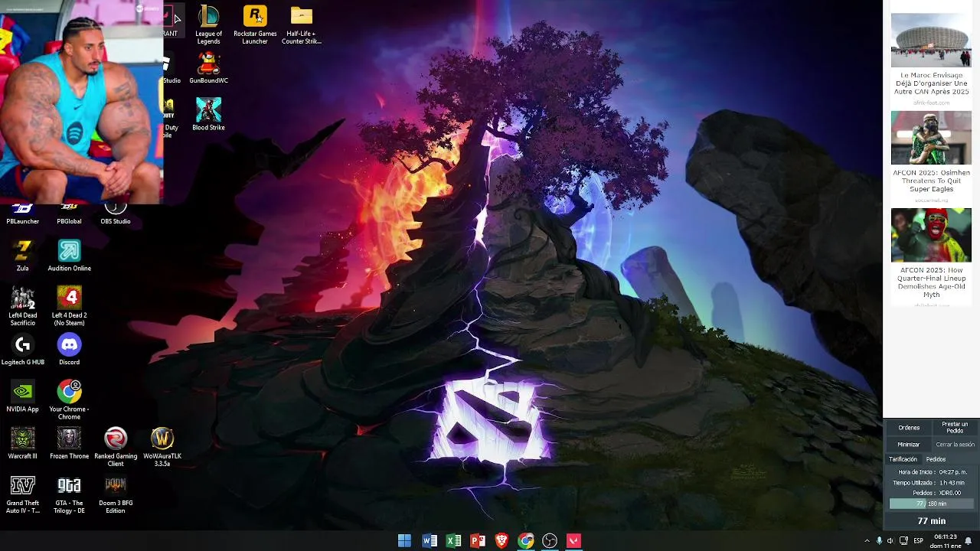Click the Minimizar button in session panel
Viewport: 980px width, 551px height.
point(909,445)
